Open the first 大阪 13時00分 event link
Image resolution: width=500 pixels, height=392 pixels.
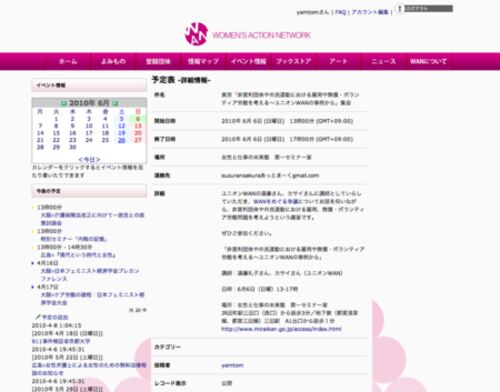click(x=92, y=219)
